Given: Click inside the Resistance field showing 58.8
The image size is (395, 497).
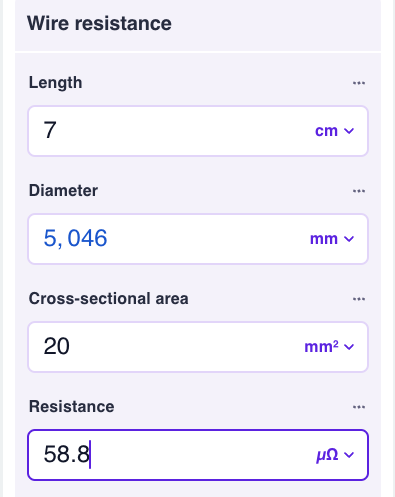Looking at the screenshot, I should (173, 455).
